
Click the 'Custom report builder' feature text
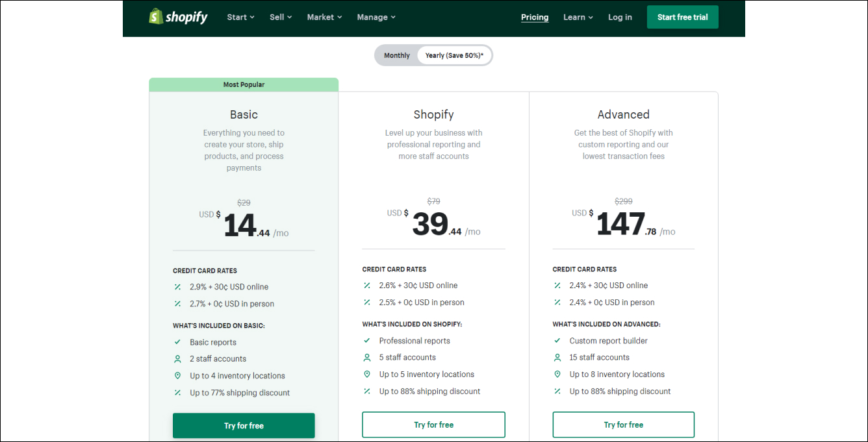coord(609,341)
